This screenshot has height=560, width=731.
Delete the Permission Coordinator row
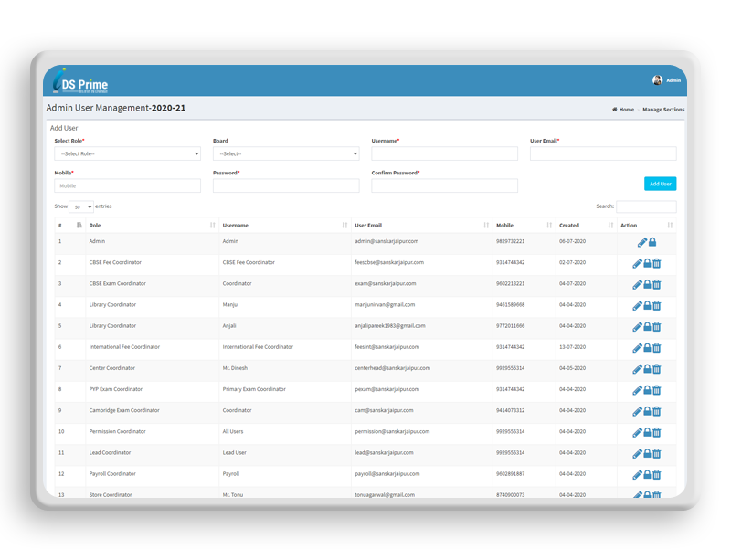pyautogui.click(x=657, y=432)
